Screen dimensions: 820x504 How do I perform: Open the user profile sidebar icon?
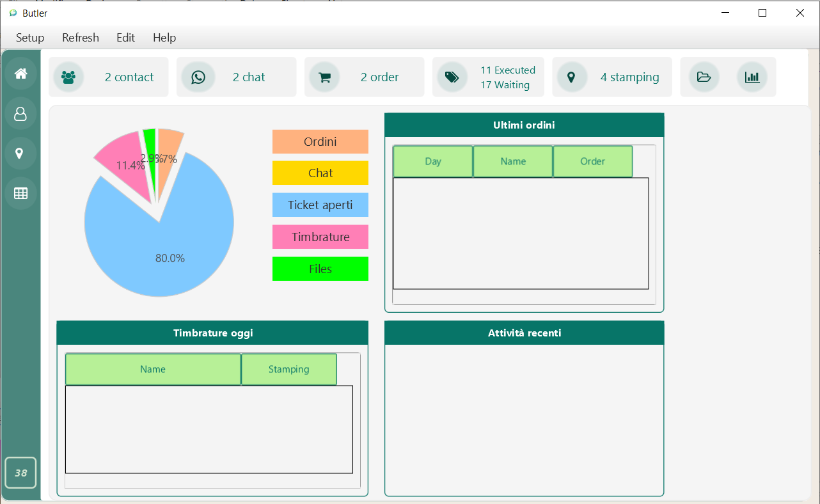(x=20, y=114)
